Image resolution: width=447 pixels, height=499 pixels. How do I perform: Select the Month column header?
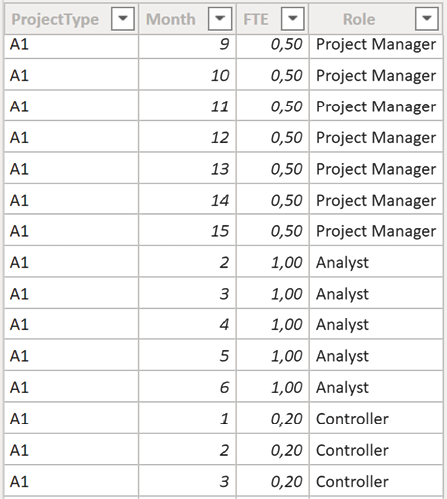pyautogui.click(x=171, y=19)
